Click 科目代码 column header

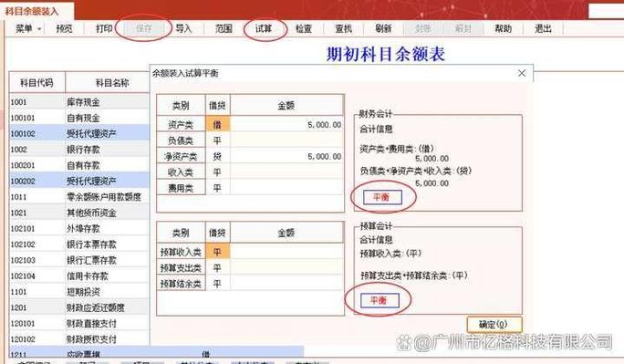point(36,83)
